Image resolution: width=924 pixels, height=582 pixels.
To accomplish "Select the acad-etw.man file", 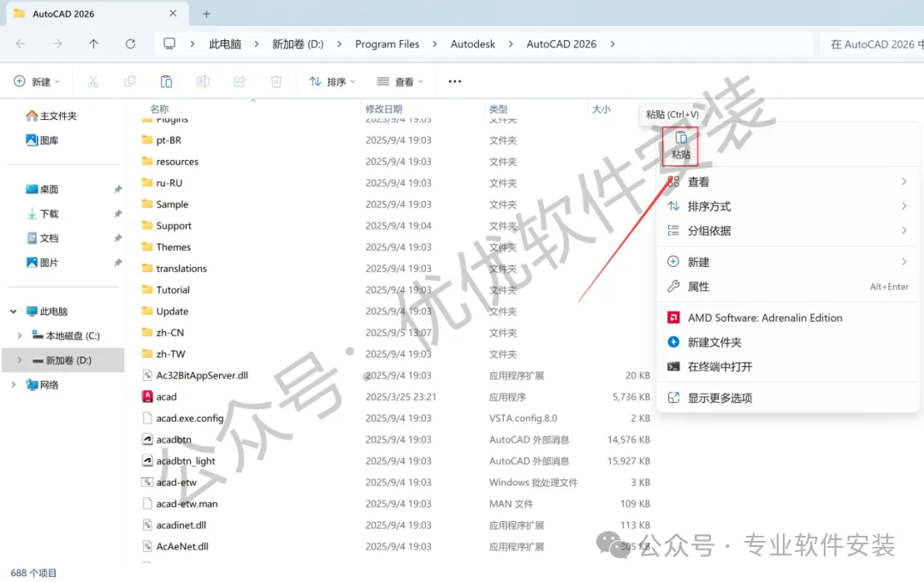I will click(x=181, y=503).
